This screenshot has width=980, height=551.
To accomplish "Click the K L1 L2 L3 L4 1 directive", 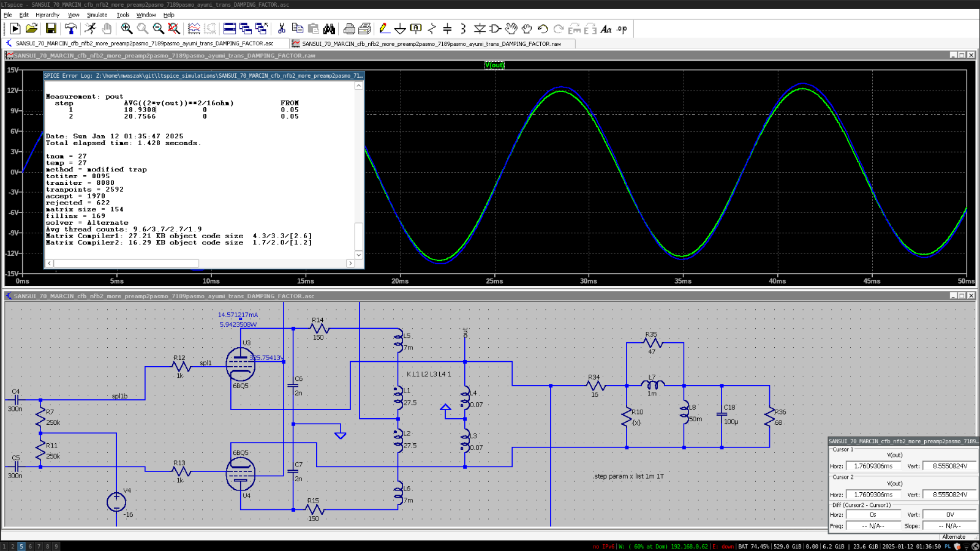I will click(429, 374).
